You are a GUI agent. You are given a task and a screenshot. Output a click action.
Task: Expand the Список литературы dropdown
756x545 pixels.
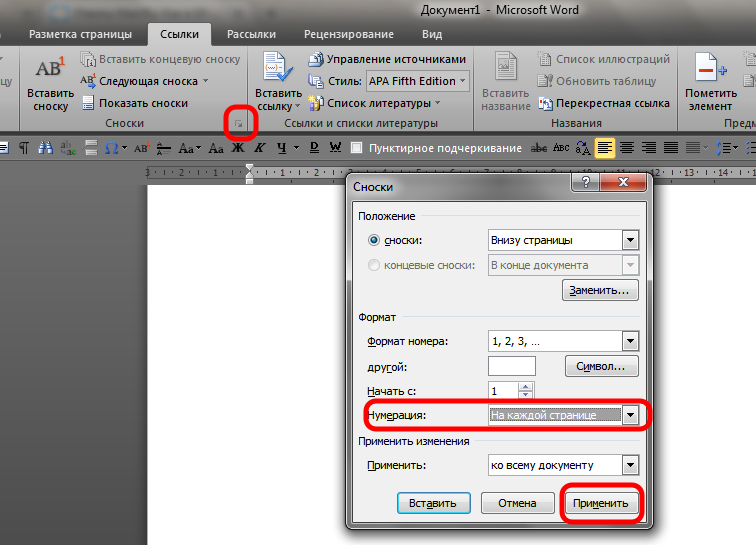pyautogui.click(x=438, y=103)
